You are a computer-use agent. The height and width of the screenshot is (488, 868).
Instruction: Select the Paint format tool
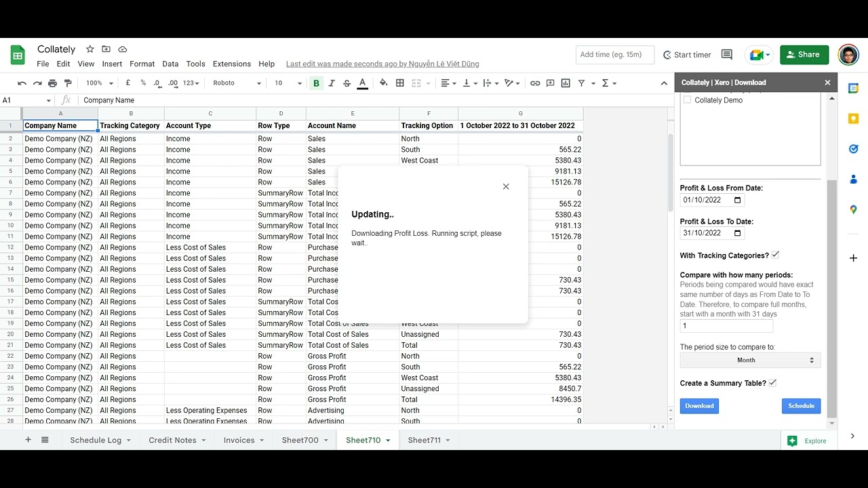click(68, 83)
